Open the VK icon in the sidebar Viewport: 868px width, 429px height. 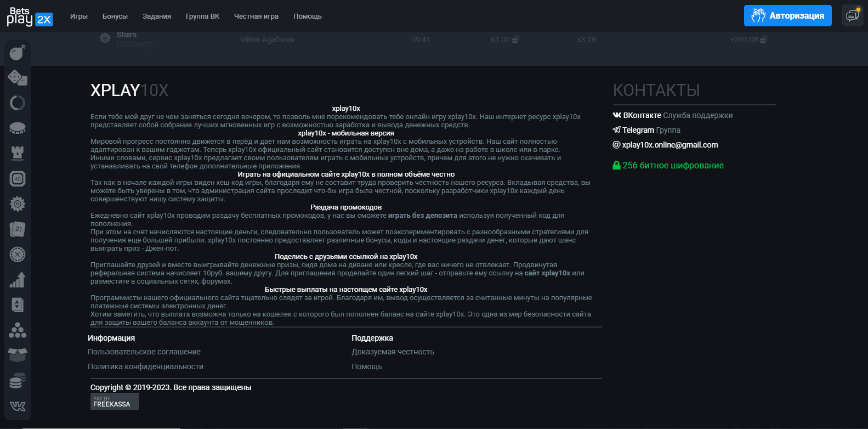click(x=18, y=407)
